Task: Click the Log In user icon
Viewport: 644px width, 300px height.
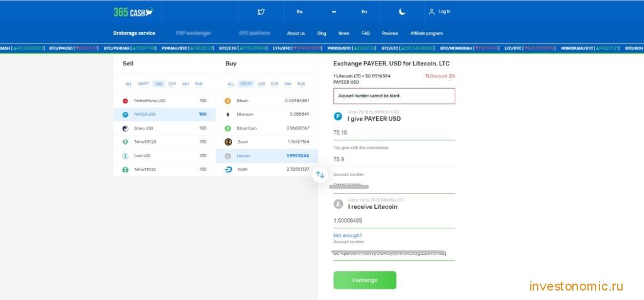Action: click(431, 12)
